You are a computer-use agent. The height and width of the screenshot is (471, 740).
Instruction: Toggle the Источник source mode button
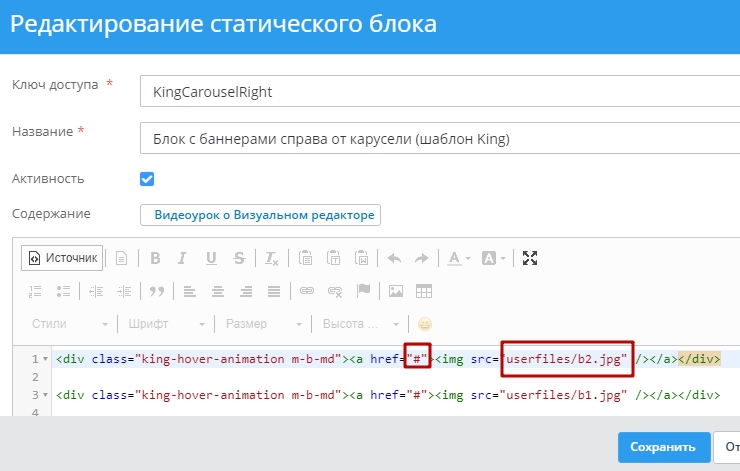(x=63, y=258)
